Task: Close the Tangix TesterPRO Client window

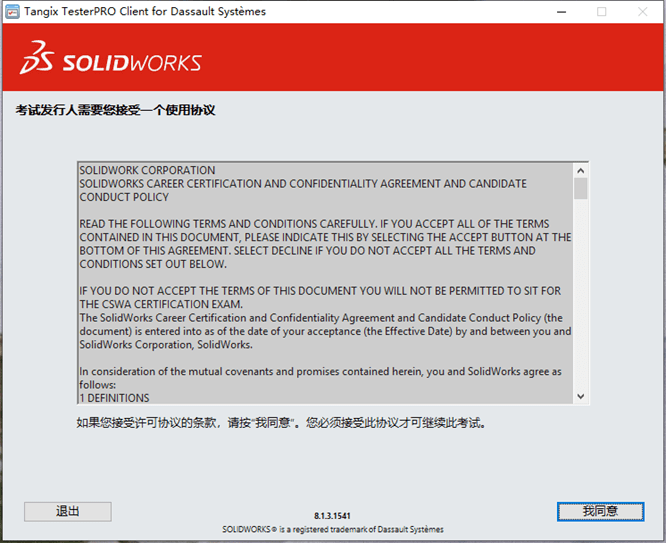Action: point(645,12)
